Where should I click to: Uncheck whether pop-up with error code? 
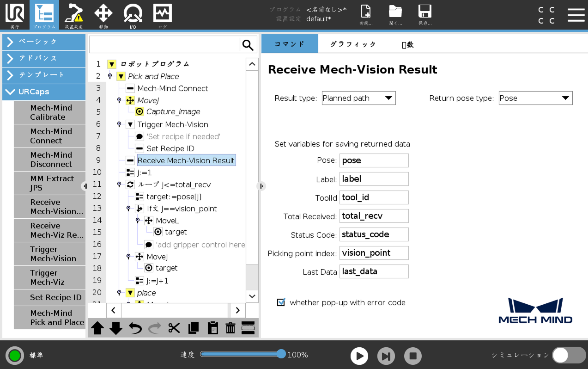tap(281, 302)
